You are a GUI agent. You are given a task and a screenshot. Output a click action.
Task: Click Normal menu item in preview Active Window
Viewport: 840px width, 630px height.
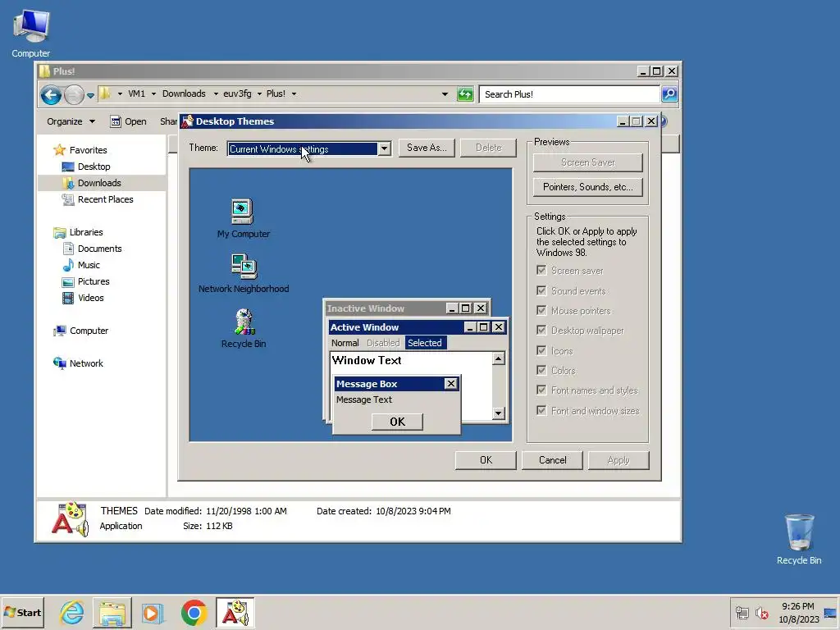click(345, 343)
